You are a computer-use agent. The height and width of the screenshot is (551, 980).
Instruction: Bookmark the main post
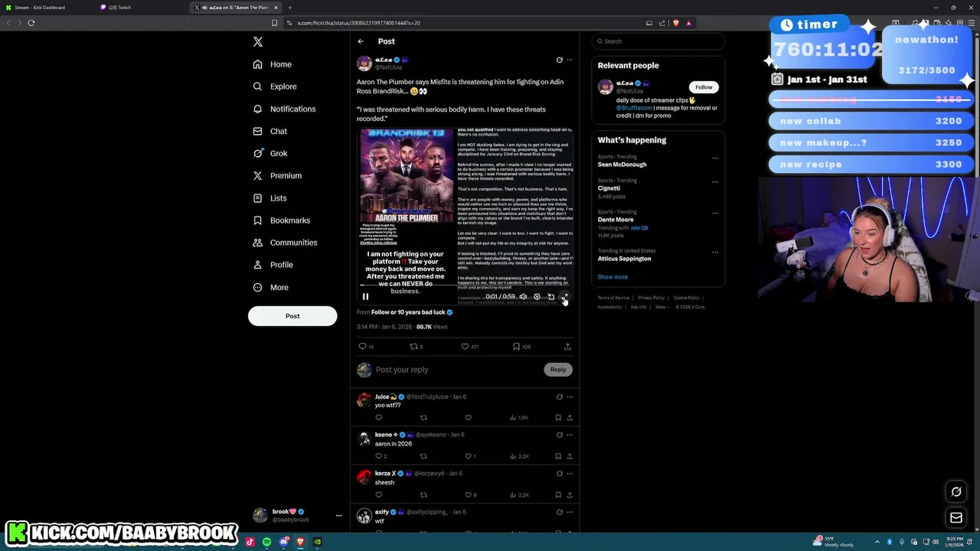pyautogui.click(x=516, y=347)
